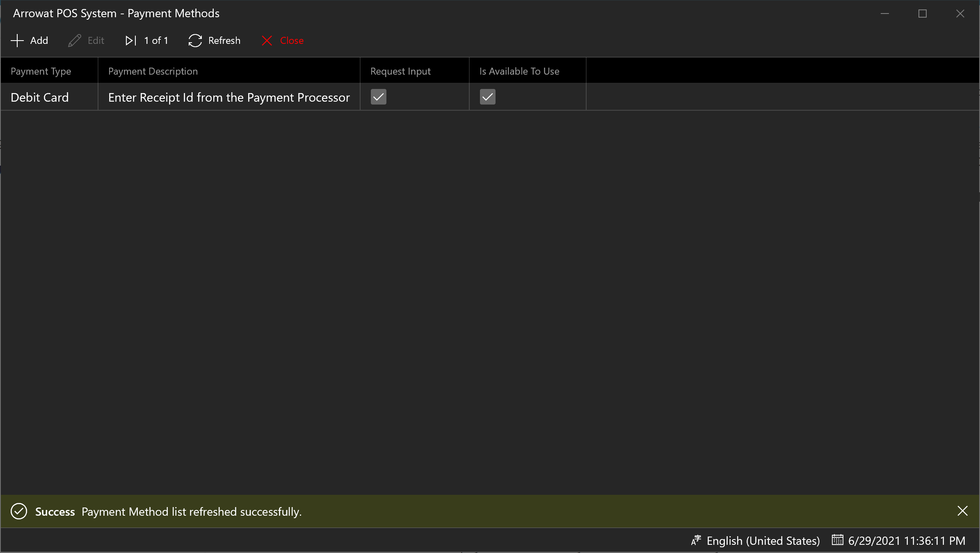Dismiss the success notification message bar
The image size is (980, 553).
coord(962,511)
